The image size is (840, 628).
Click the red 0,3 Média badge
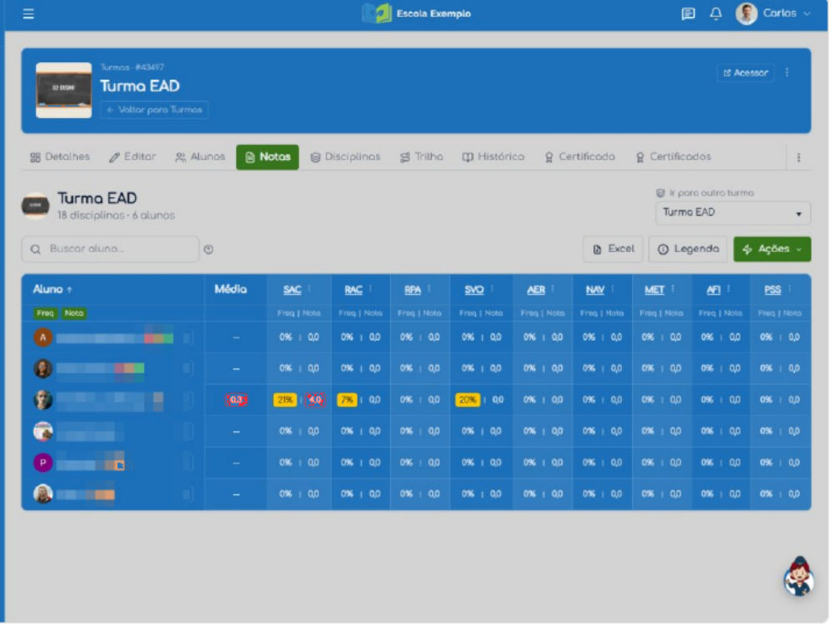(x=236, y=401)
